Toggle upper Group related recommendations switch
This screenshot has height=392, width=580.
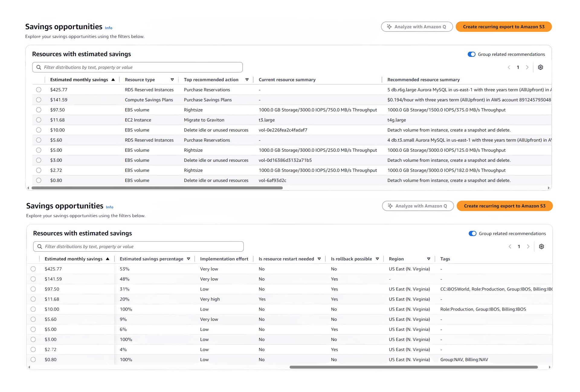pyautogui.click(x=471, y=54)
